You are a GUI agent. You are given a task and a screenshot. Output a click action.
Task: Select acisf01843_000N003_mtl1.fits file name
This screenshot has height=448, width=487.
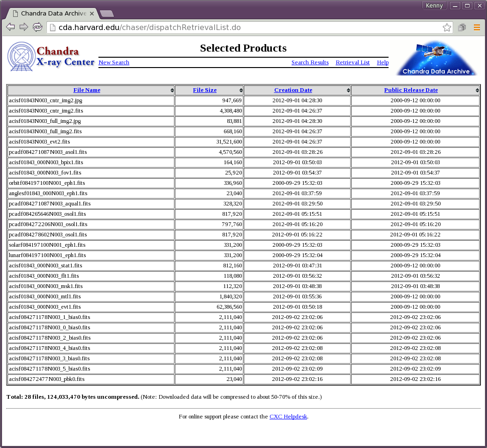[45, 296]
